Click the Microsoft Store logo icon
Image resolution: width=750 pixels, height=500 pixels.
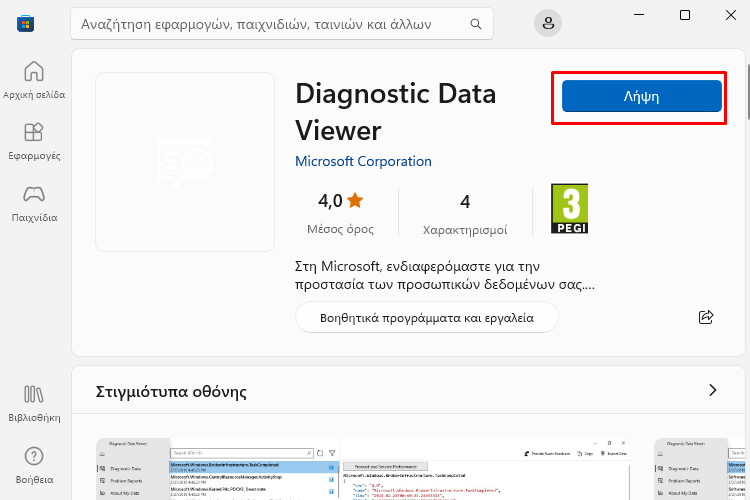click(25, 23)
